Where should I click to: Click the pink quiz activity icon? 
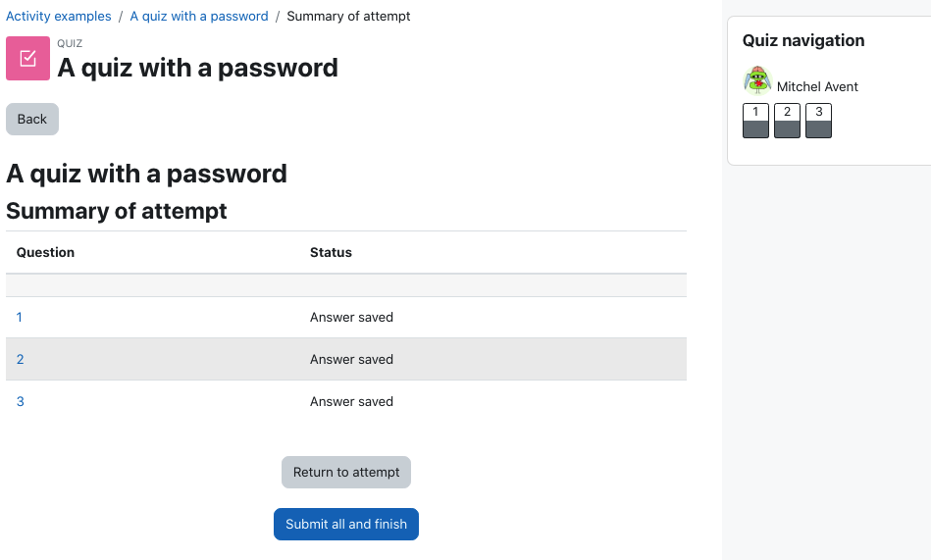[27, 58]
